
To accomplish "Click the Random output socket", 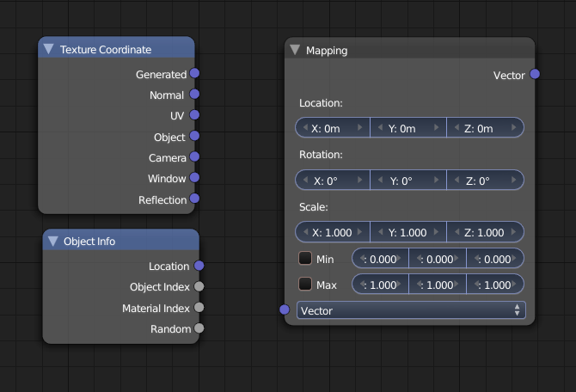I will [x=199, y=328].
